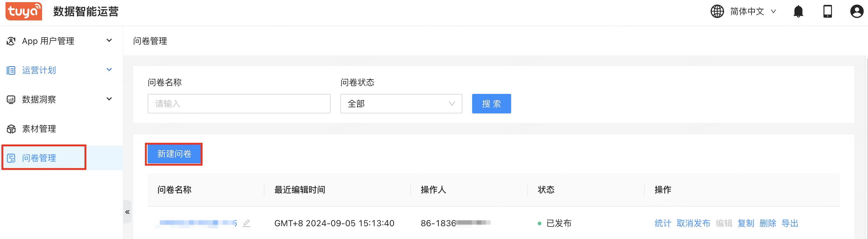The image size is (868, 239).
Task: Open 素材管理 menu item
Action: coord(61,129)
